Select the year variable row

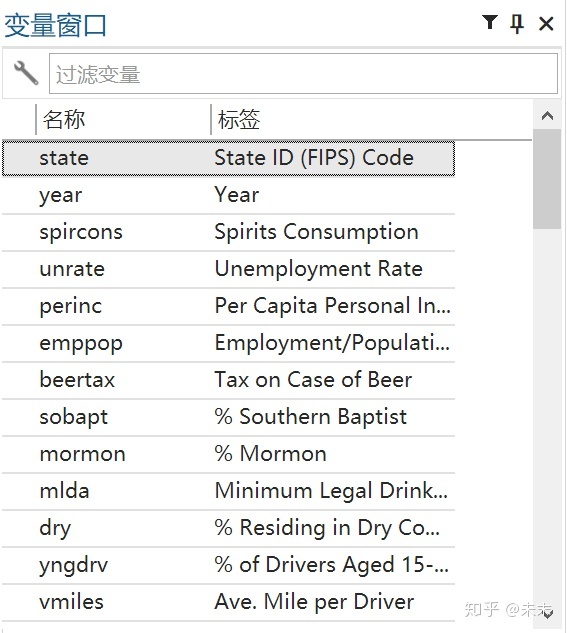click(228, 195)
